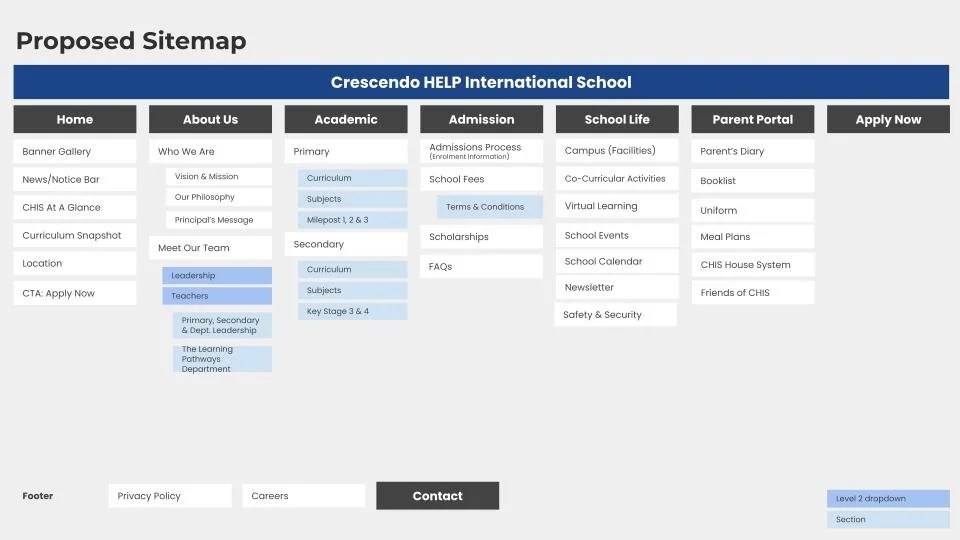Select the Section legend swatch
Image resolution: width=960 pixels, height=540 pixels.
tap(888, 519)
